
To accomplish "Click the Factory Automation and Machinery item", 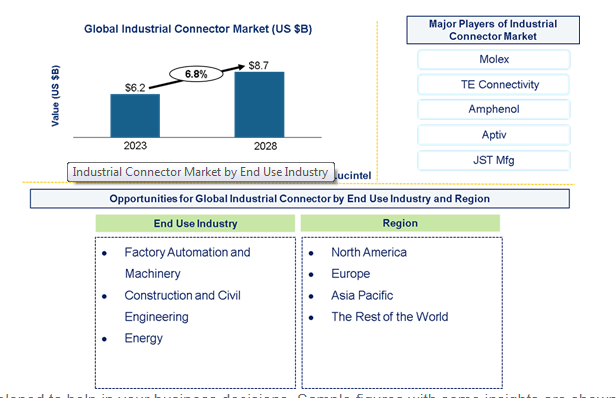I will (187, 263).
